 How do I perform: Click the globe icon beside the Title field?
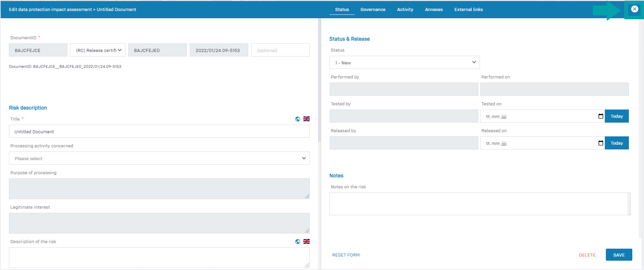click(298, 119)
